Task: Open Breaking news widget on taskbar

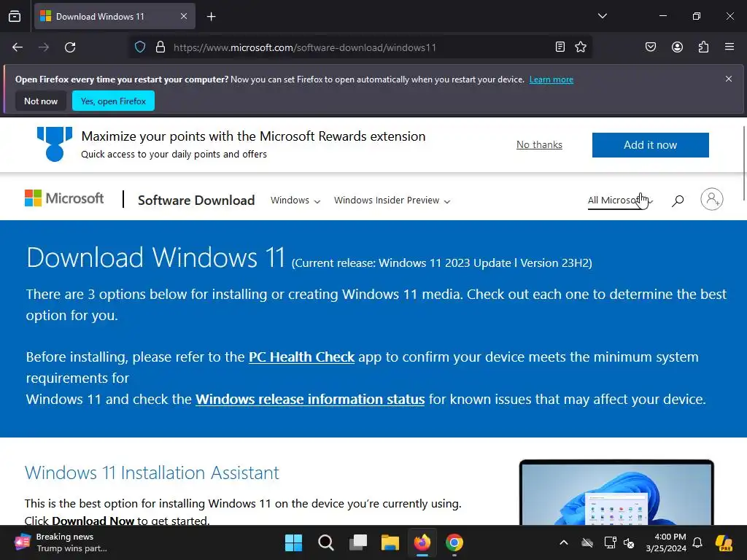Action: pyautogui.click(x=61, y=542)
